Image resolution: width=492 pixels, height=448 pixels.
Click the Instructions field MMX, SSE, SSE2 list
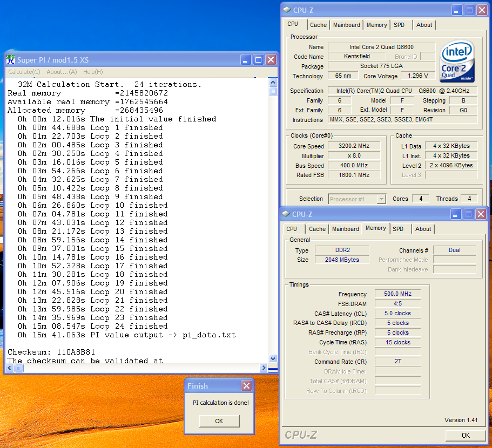coord(402,120)
